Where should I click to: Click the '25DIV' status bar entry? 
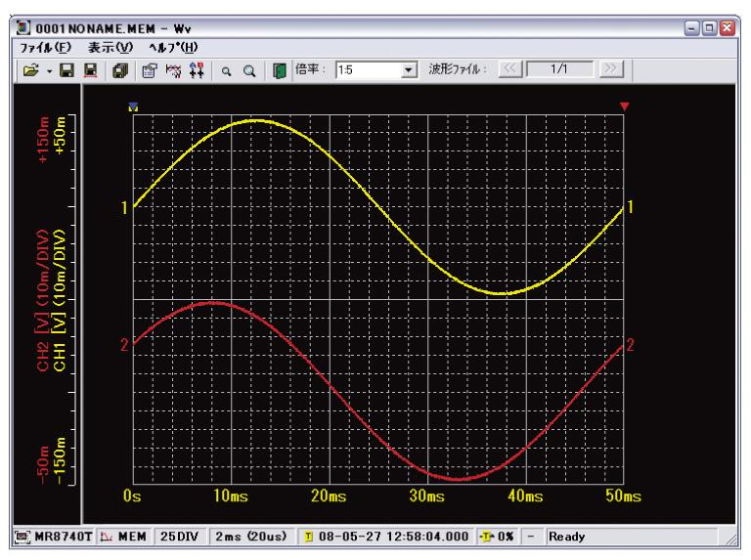tap(179, 537)
